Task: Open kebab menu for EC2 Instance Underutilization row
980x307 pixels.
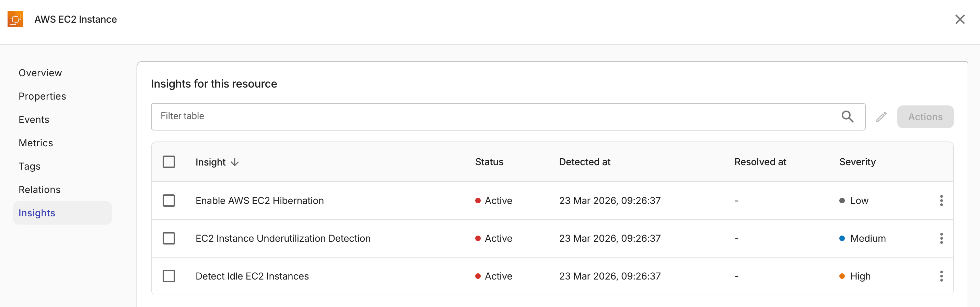Action: point(941,238)
